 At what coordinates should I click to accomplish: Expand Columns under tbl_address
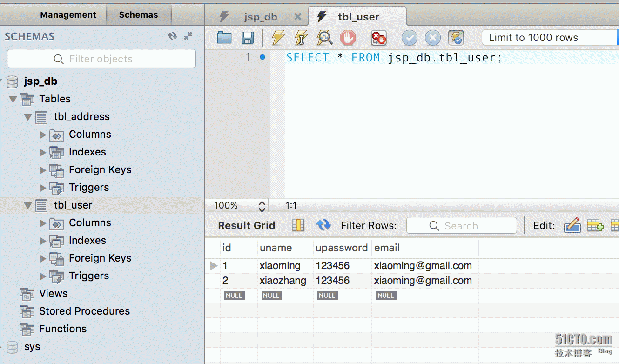click(x=43, y=135)
